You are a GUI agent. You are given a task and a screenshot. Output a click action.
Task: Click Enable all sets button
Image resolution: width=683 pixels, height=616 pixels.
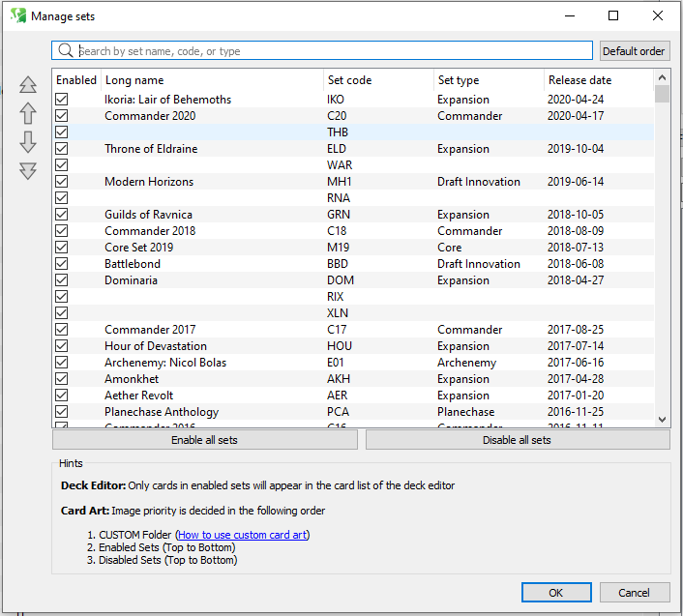tap(205, 440)
